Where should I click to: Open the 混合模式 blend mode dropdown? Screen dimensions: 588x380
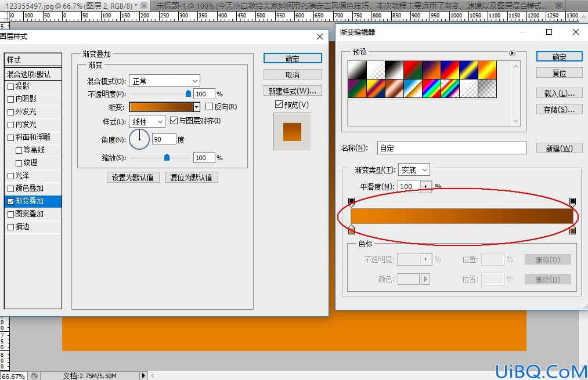[164, 81]
